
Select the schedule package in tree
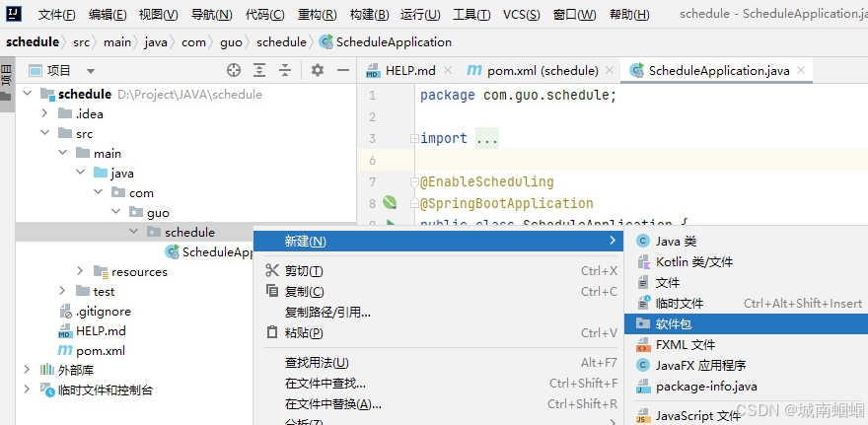(x=189, y=232)
